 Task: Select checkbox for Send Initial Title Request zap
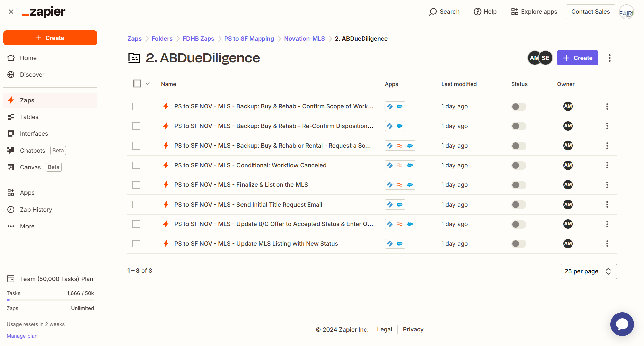pyautogui.click(x=136, y=205)
